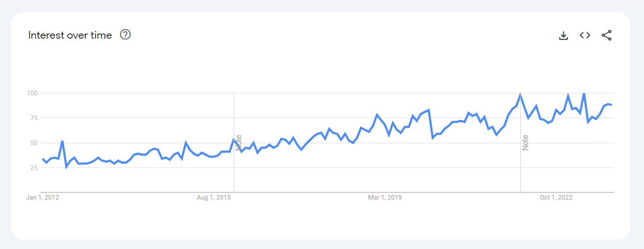
Task: Select the Jan 1, 2012 axis label
Action: point(43,197)
